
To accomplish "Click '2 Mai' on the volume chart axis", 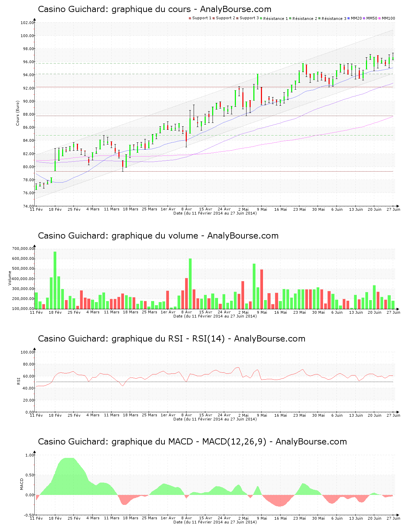I will pyautogui.click(x=243, y=312).
